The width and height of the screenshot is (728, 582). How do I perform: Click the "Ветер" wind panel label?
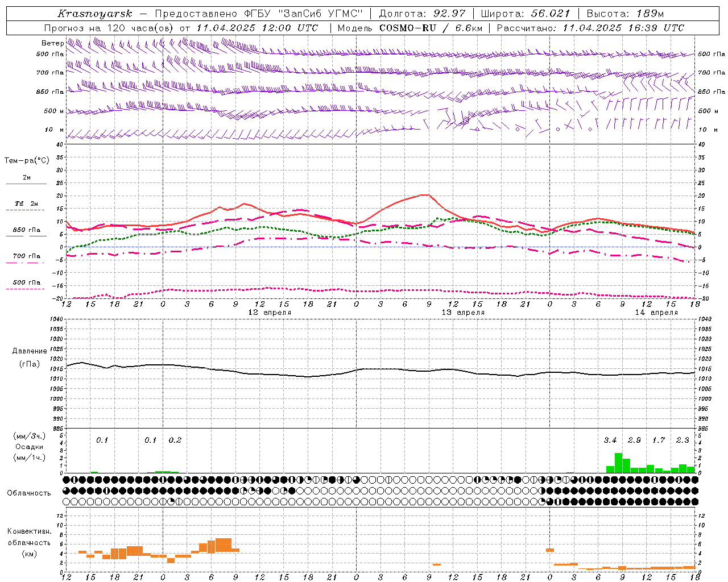pyautogui.click(x=52, y=43)
